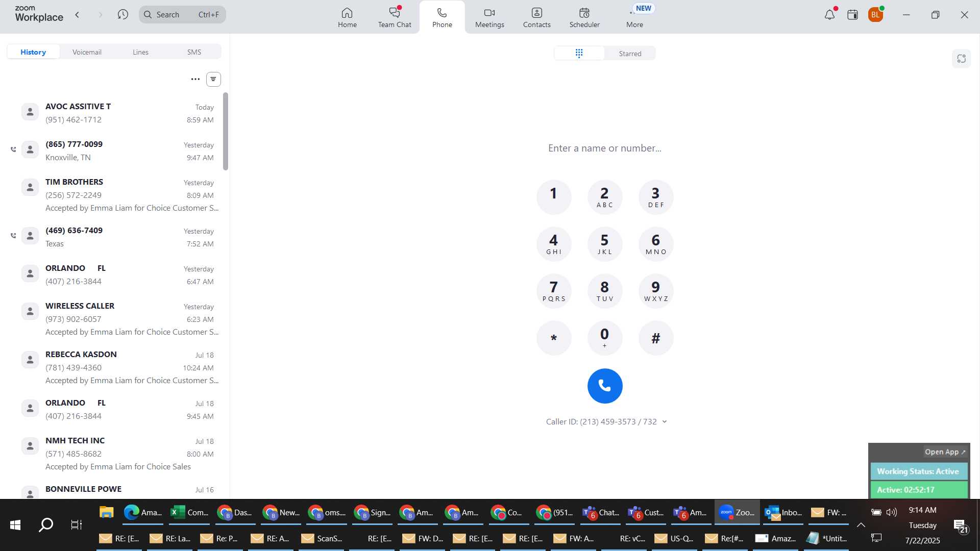
Task: Tap the star key on the keypad
Action: (x=554, y=338)
